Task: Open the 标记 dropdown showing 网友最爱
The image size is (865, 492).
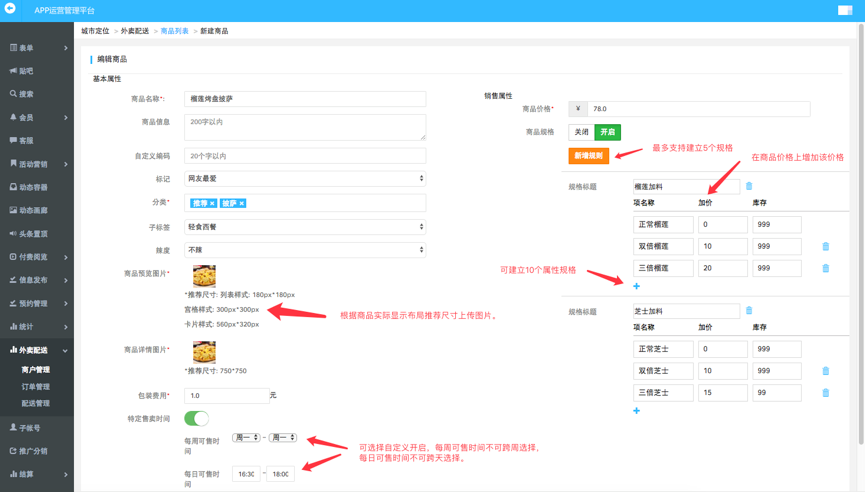Action: (305, 179)
